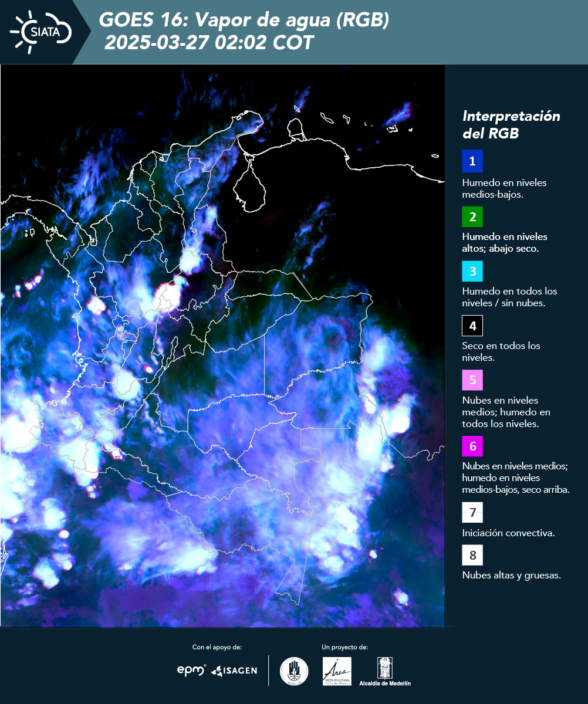Click the label 'Un proyecto de:'
Viewport: 588px width, 704px height.
345,647
